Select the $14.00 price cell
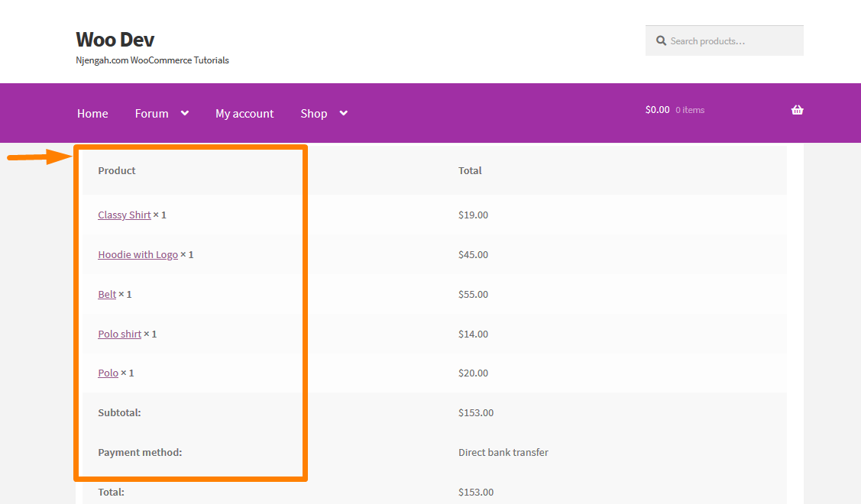This screenshot has height=504, width=861. point(474,334)
